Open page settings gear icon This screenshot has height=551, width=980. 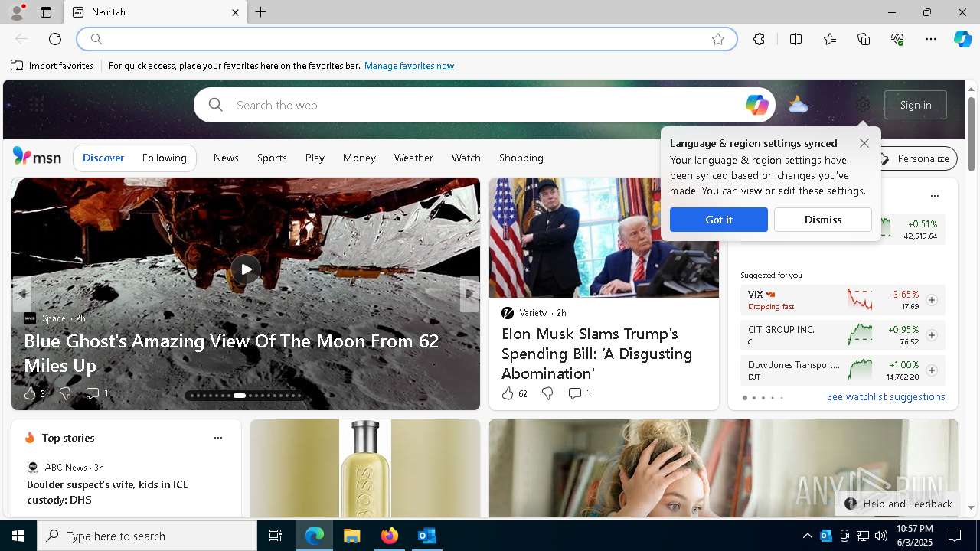coord(863,105)
